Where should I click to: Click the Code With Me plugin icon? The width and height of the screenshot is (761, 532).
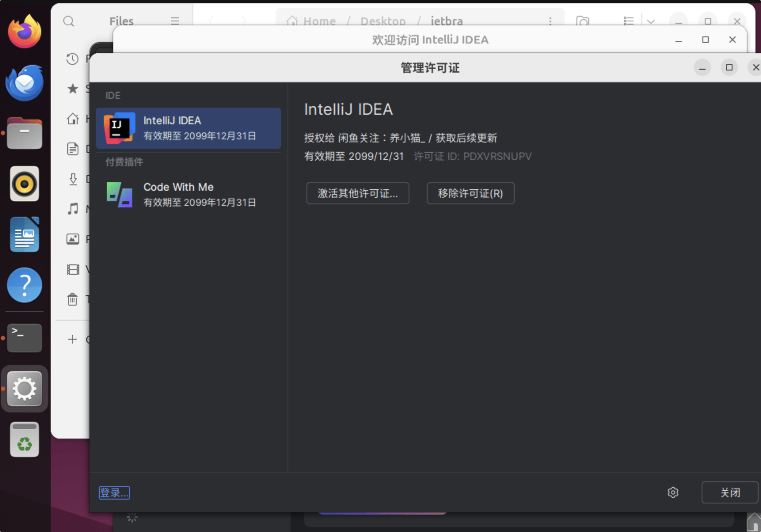119,194
